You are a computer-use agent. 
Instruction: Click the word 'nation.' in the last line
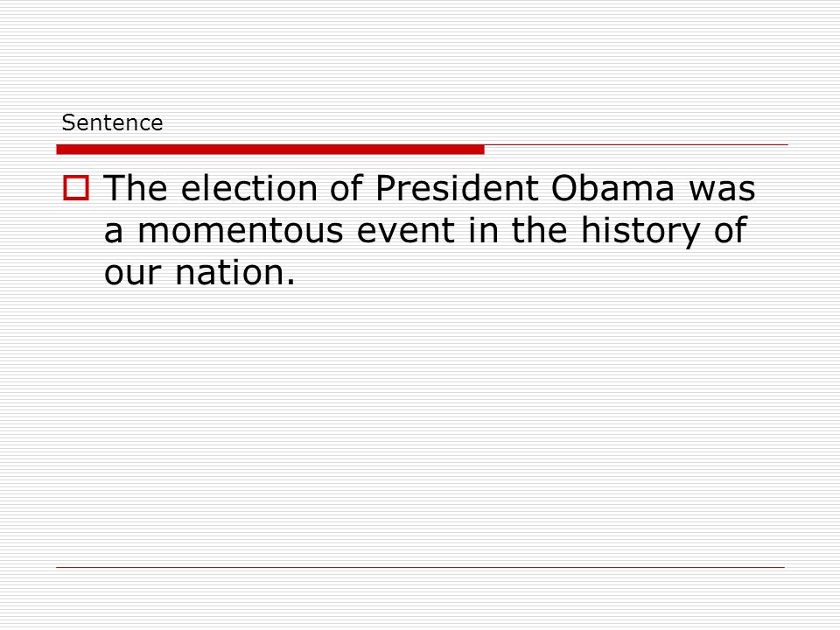tap(235, 273)
